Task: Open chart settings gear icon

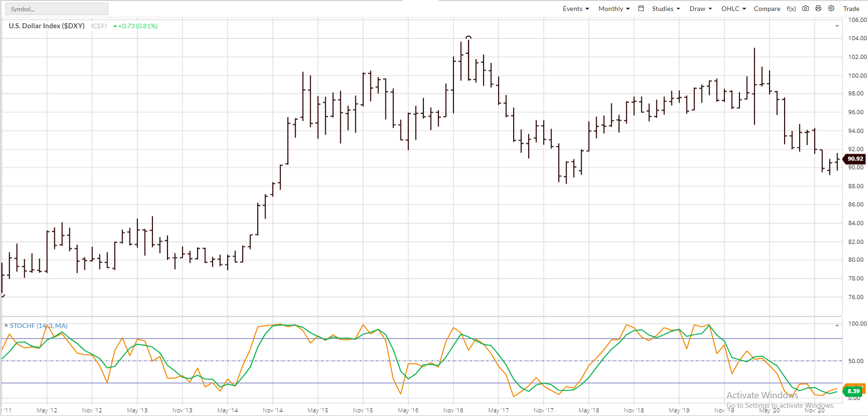Action: tap(832, 8)
